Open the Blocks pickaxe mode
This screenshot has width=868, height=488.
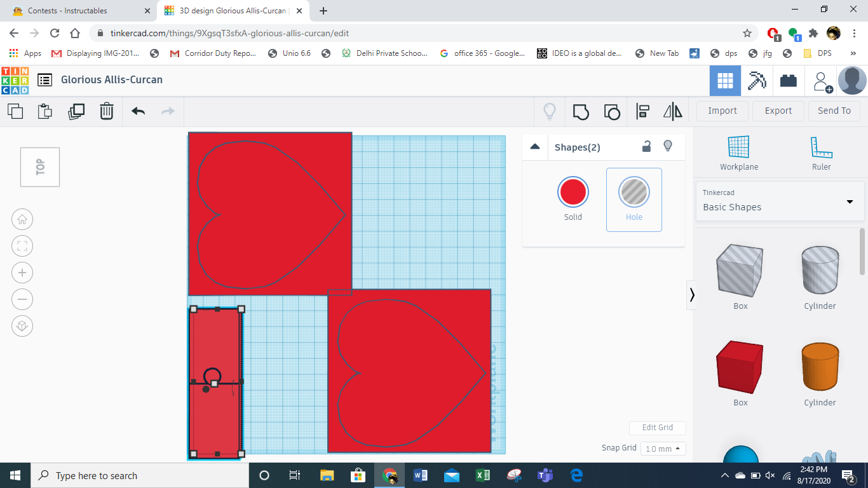(x=757, y=81)
